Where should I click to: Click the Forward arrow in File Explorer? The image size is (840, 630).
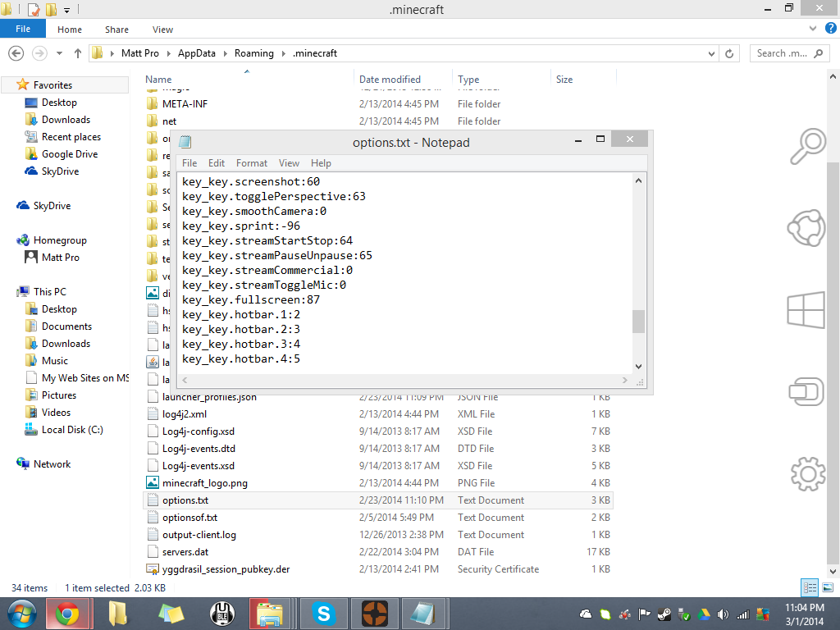(x=39, y=53)
